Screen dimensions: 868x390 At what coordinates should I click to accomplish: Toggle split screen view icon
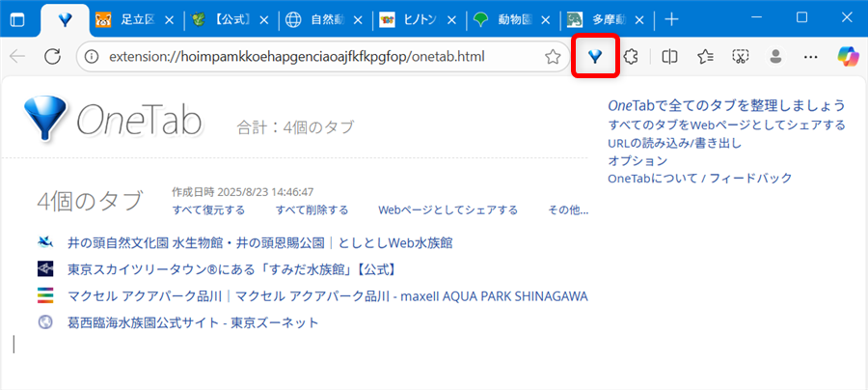tap(670, 56)
